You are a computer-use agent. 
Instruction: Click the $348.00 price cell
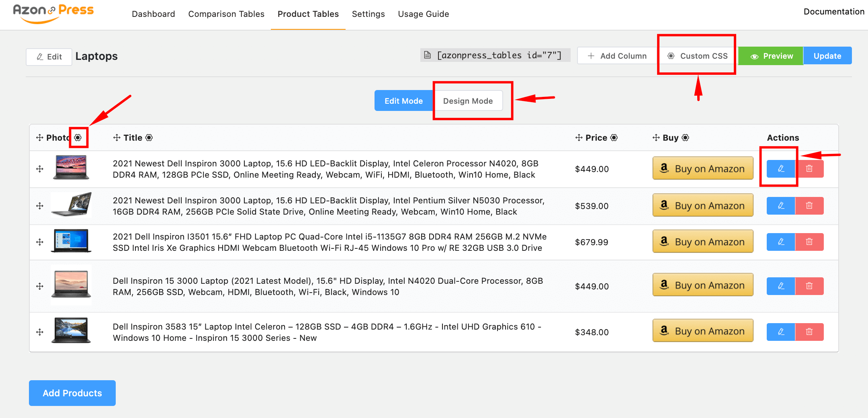click(592, 332)
